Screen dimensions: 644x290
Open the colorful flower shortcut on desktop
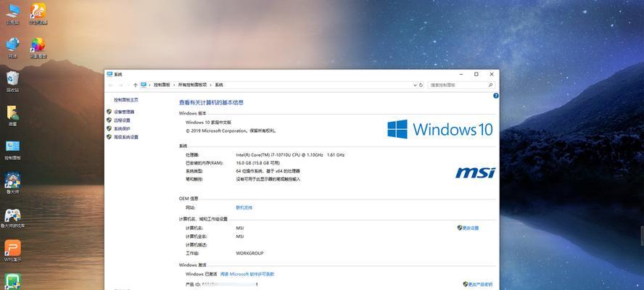point(38,48)
